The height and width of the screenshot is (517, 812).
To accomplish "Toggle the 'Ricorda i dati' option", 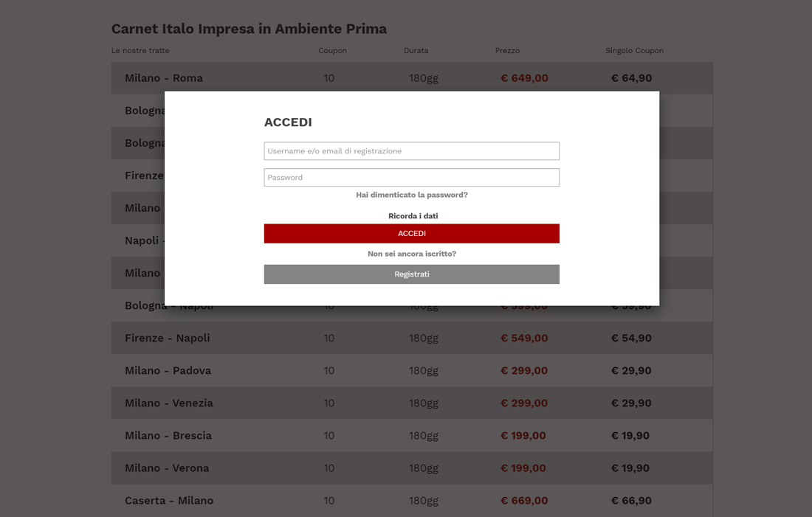I will tap(413, 216).
